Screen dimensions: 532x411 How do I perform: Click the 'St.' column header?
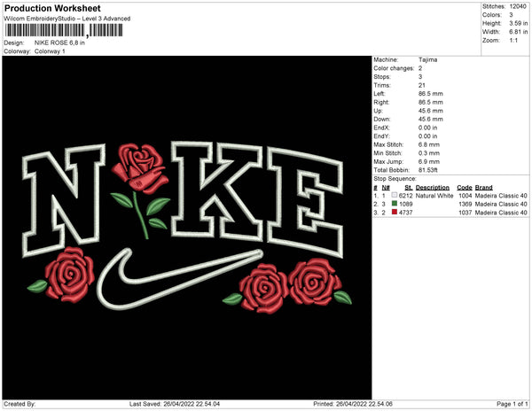pyautogui.click(x=409, y=188)
